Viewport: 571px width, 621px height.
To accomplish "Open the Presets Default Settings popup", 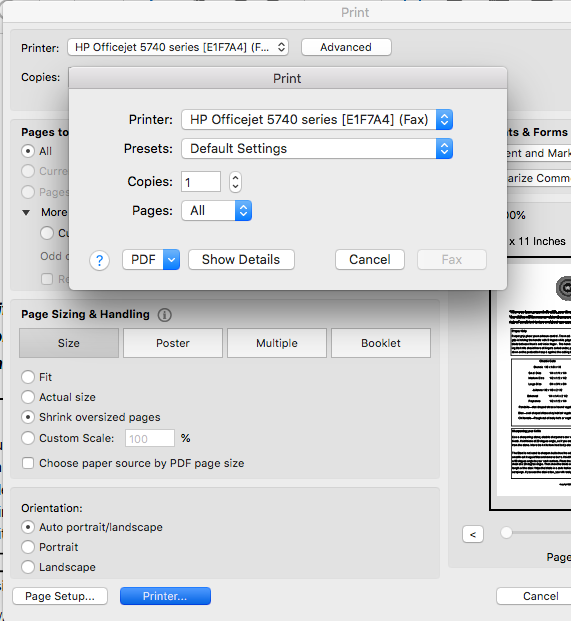I will click(x=317, y=149).
